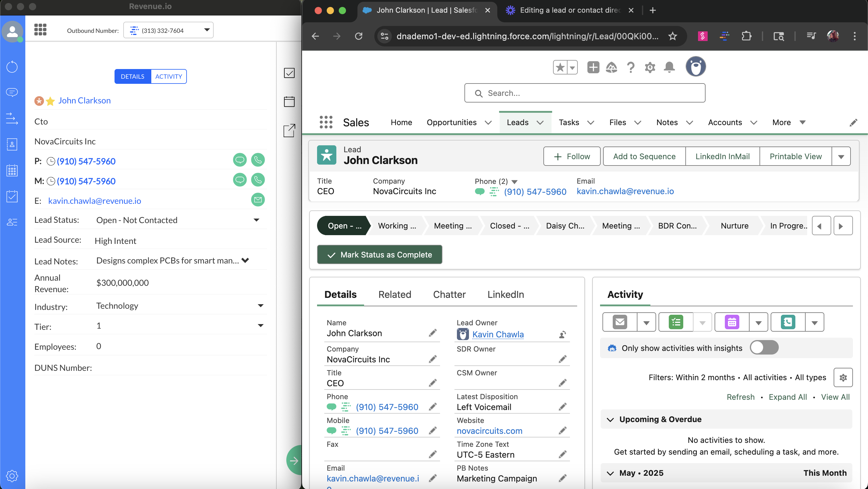The image size is (868, 489).
Task: Open the dialpad grid icon in Revenue.io
Action: [x=40, y=30]
